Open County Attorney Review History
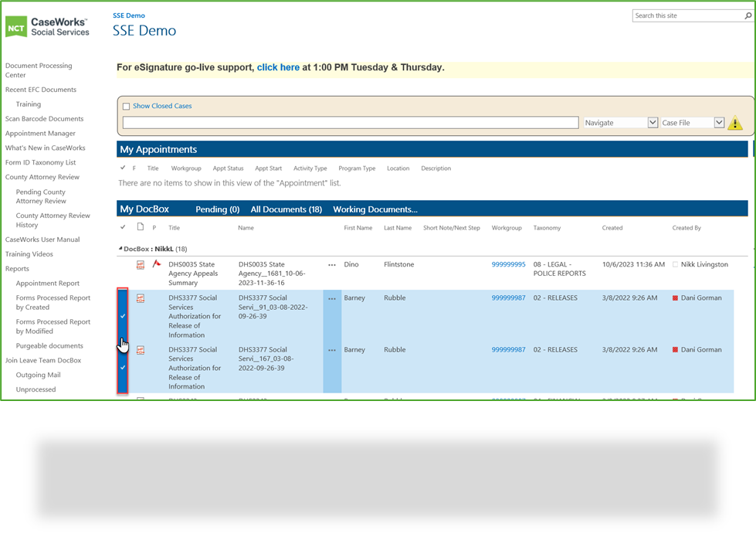Image resolution: width=756 pixels, height=537 pixels. 53,220
